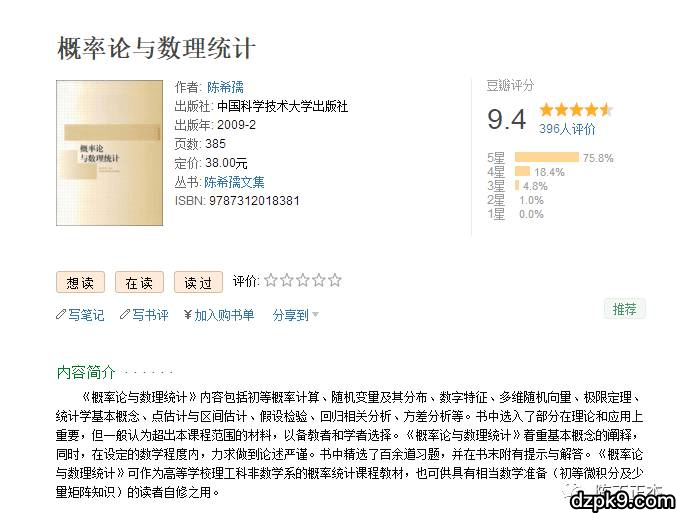This screenshot has height=522, width=684.
Task: Click the 5星 rating bar
Action: (546, 157)
